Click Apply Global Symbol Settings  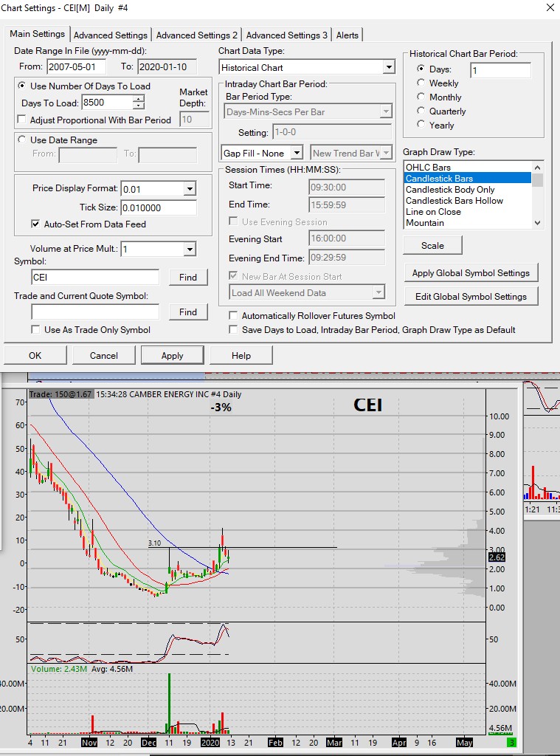click(x=471, y=273)
